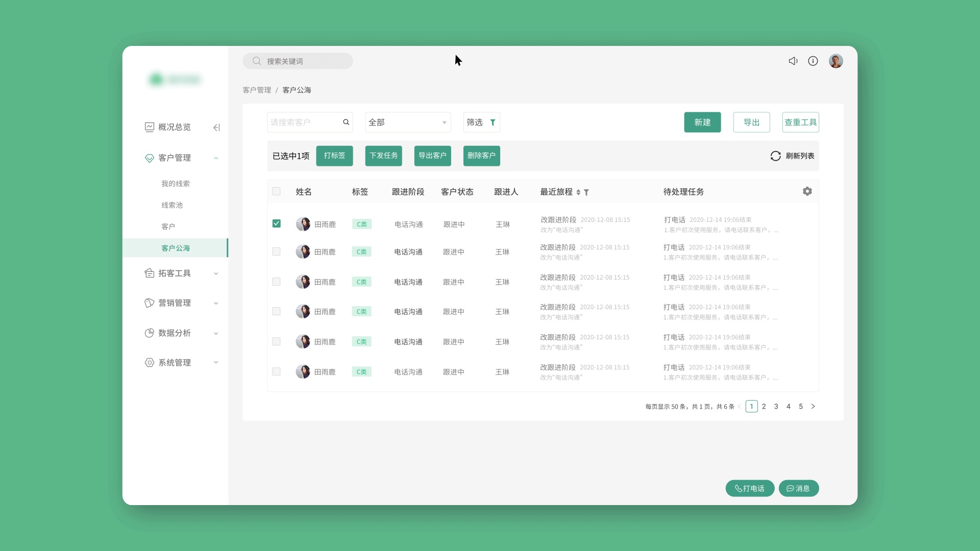Image resolution: width=980 pixels, height=551 pixels.
Task: Open 线索池 in the sidebar
Action: (x=172, y=205)
